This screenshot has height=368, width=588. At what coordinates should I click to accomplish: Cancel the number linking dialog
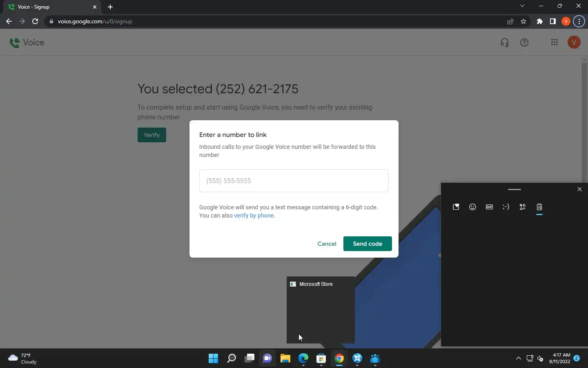pyautogui.click(x=327, y=244)
